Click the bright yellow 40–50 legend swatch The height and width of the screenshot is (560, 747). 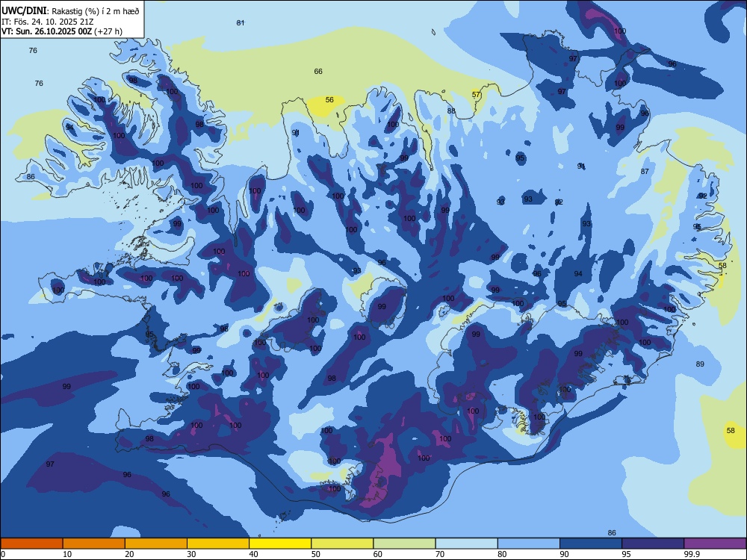(280, 544)
